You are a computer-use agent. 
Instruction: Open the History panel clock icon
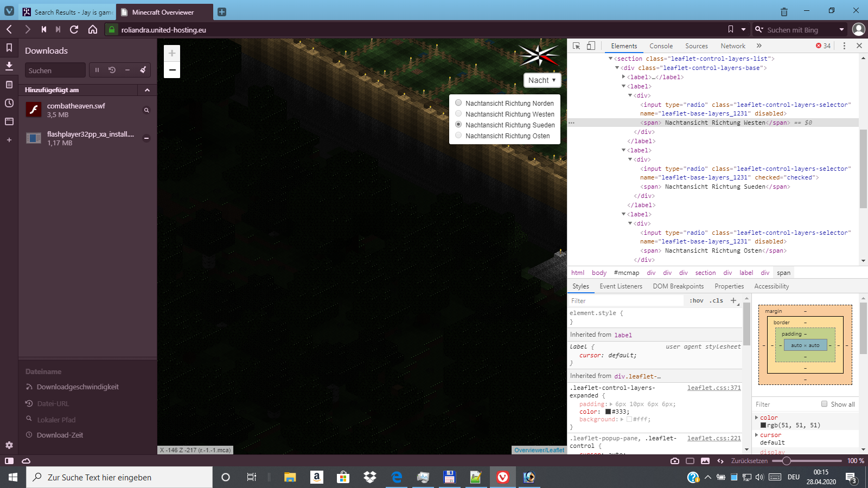coord(9,103)
